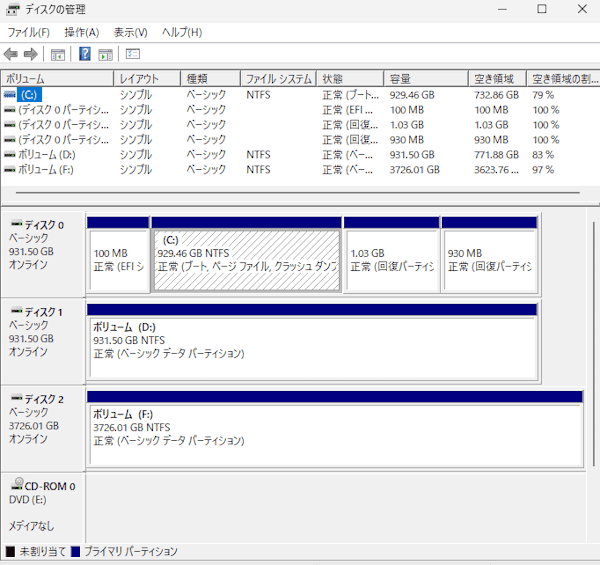The height and width of the screenshot is (565, 600).
Task: Sort by 空き領域 column header
Action: pyautogui.click(x=497, y=78)
